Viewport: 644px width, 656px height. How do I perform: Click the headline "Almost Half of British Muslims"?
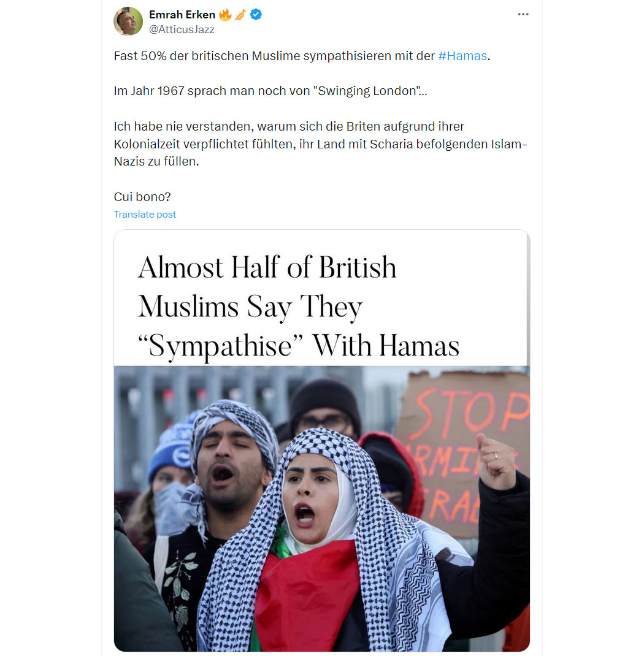(267, 286)
